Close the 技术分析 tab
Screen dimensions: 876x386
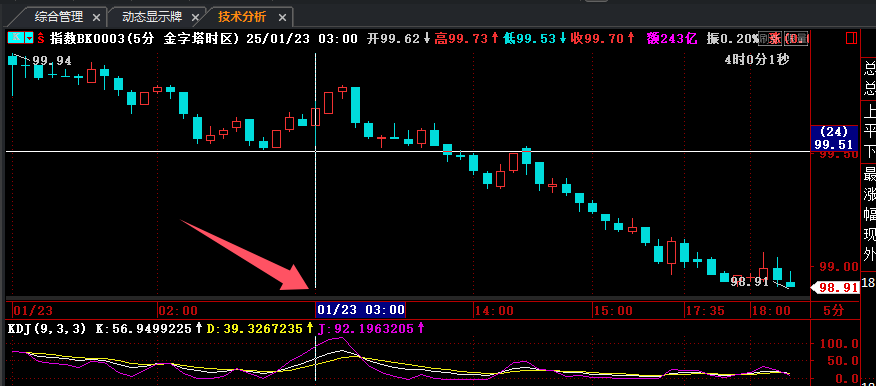283,18
